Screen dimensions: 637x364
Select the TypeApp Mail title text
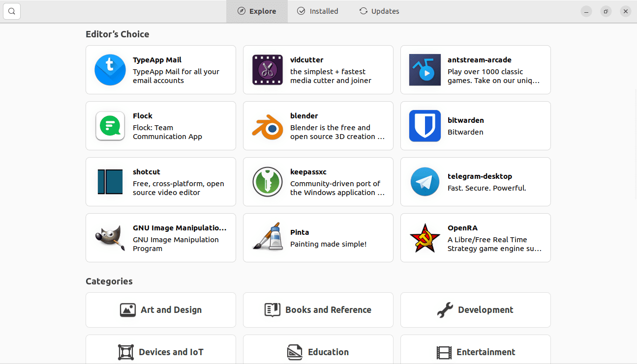coord(157,60)
